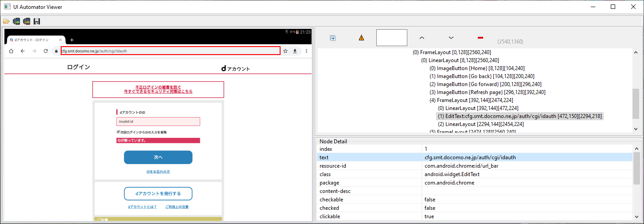Clear the search with the red minus icon
This screenshot has width=644, height=224.
[x=480, y=38]
